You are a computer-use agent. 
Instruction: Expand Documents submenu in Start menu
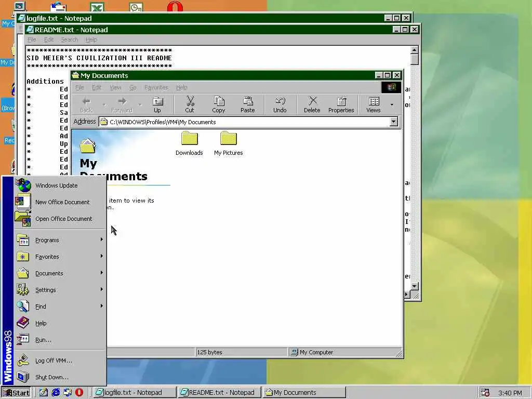[x=60, y=273]
